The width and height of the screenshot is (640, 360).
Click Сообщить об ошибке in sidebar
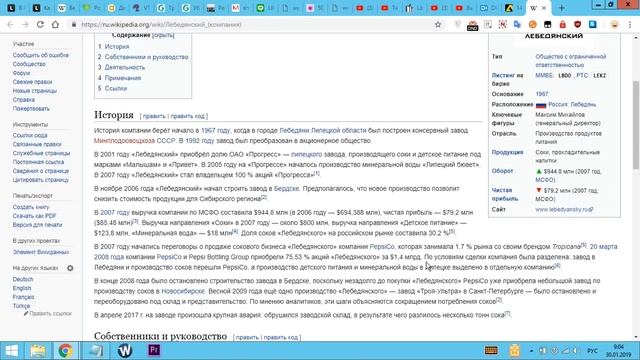click(40, 55)
